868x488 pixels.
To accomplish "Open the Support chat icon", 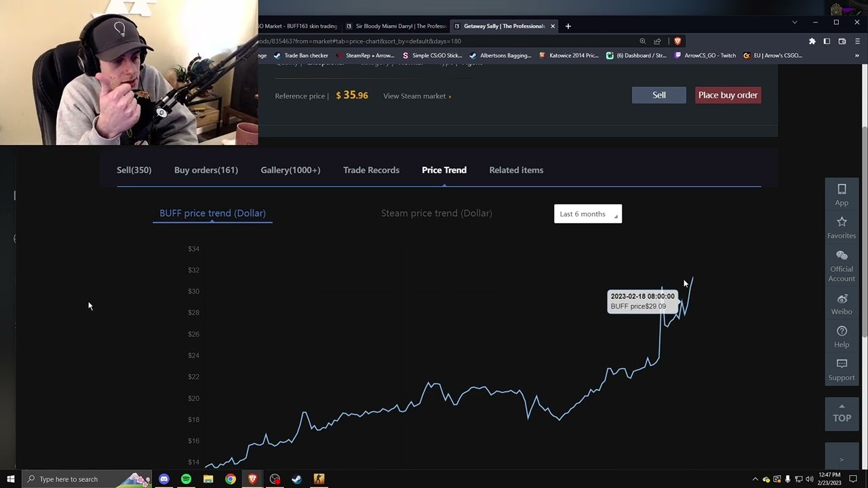I will click(842, 370).
